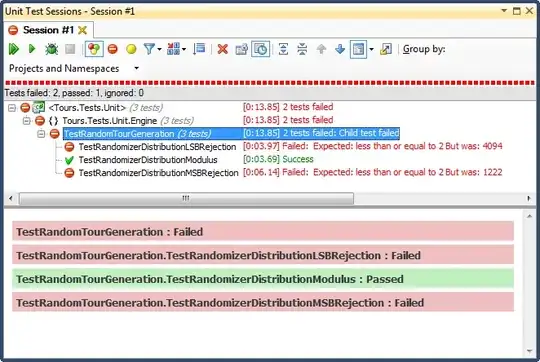Toggle the show time clock button
This screenshot has height=362, width=540.
[261, 49]
